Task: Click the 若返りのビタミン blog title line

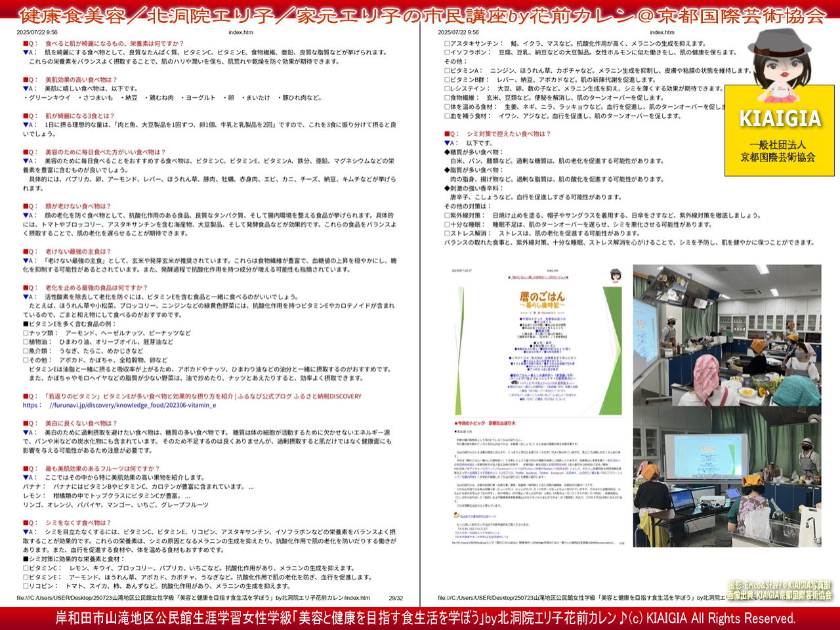Action: (x=192, y=396)
